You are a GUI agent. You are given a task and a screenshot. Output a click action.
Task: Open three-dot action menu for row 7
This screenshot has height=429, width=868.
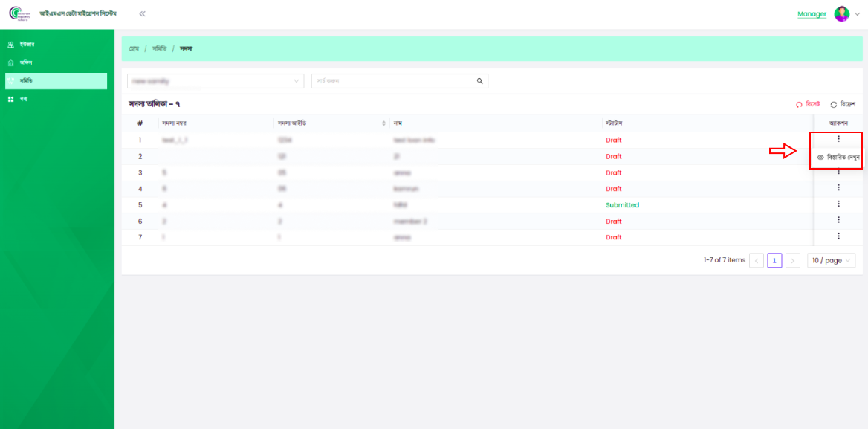tap(838, 236)
